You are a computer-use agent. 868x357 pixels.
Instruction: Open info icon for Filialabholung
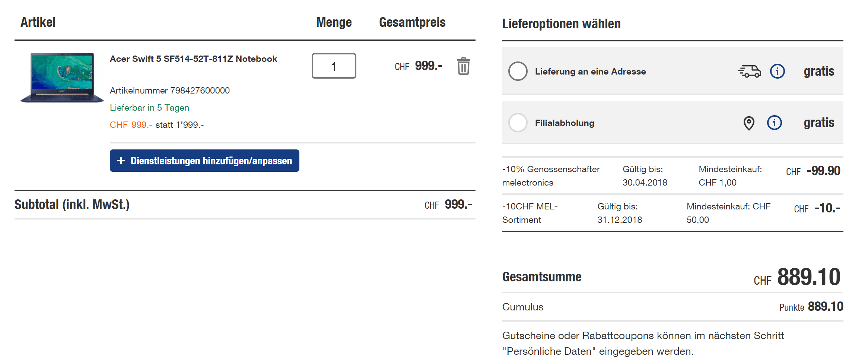[774, 123]
